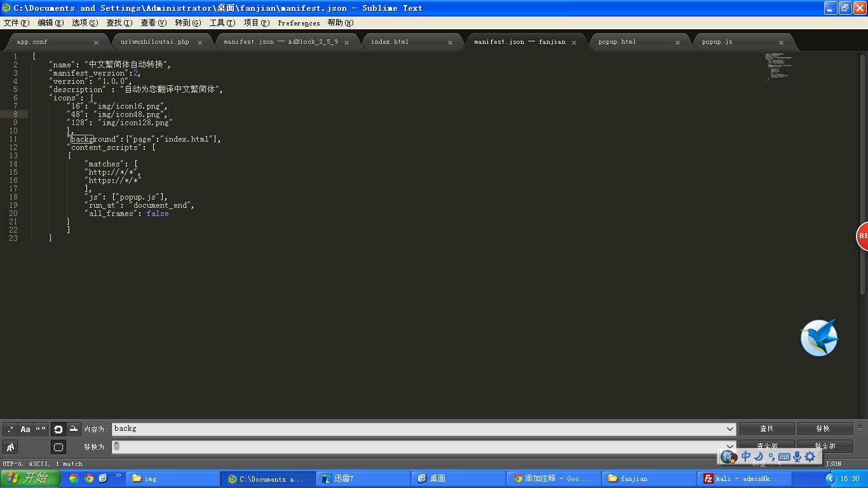Toggle whole word match option
This screenshot has width=868, height=488.
(41, 429)
